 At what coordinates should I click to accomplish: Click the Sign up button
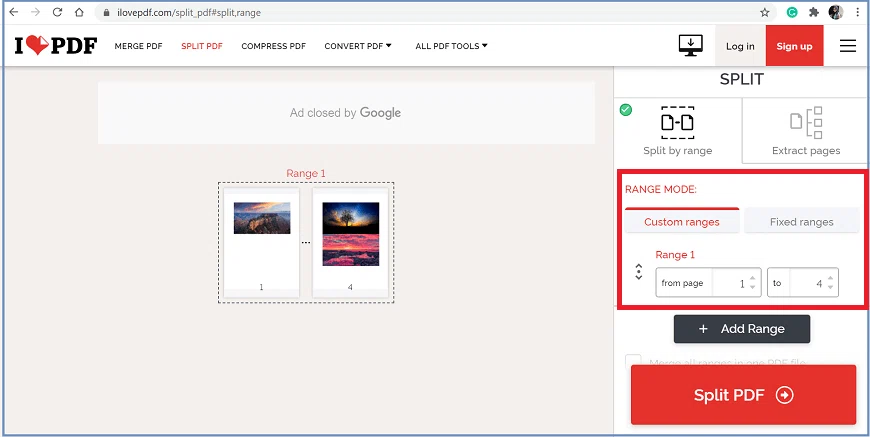point(795,46)
